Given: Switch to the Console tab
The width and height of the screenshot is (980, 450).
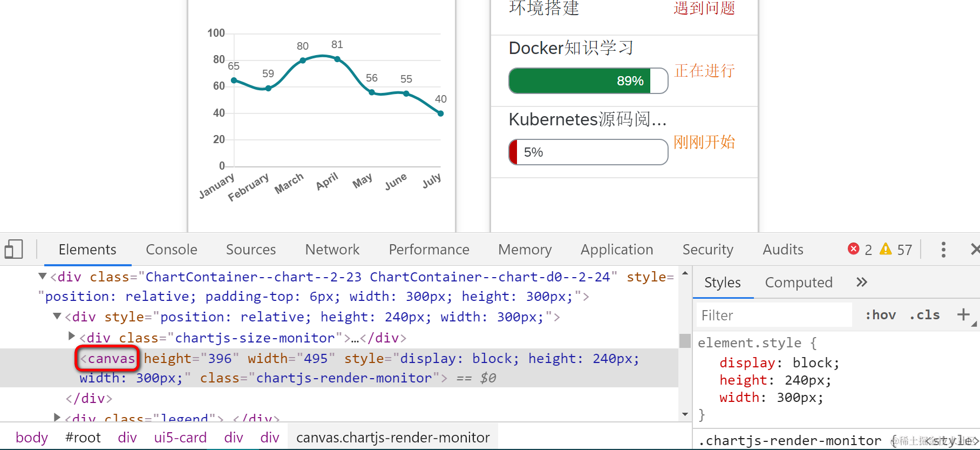Looking at the screenshot, I should click(171, 250).
